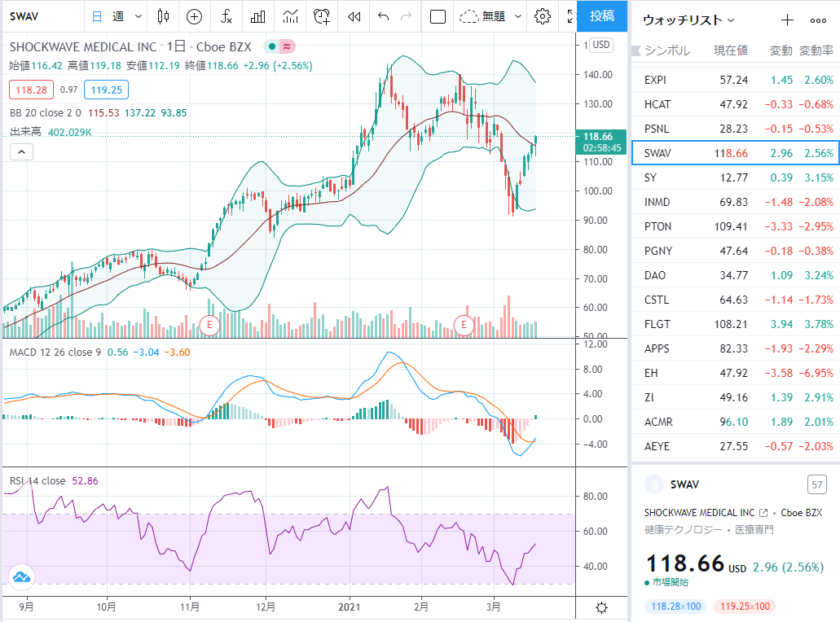The width and height of the screenshot is (840, 622).
Task: Select ZI in the watchlist
Action: point(736,398)
